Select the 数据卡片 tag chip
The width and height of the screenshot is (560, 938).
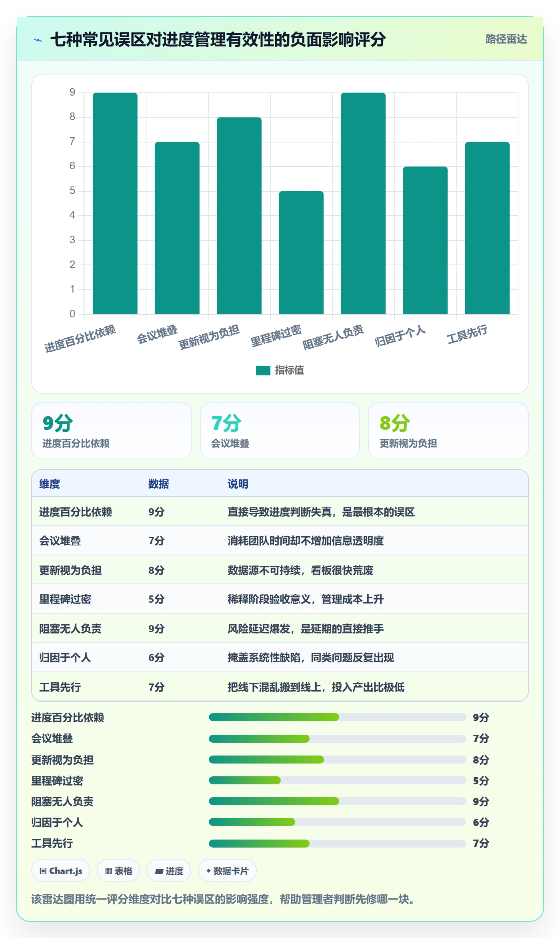pos(227,870)
